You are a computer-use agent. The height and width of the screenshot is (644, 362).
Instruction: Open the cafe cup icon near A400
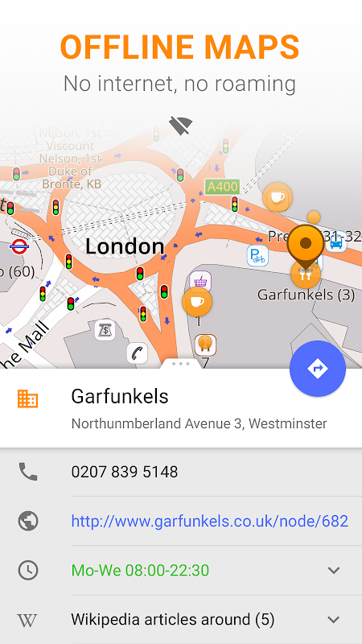tap(278, 197)
